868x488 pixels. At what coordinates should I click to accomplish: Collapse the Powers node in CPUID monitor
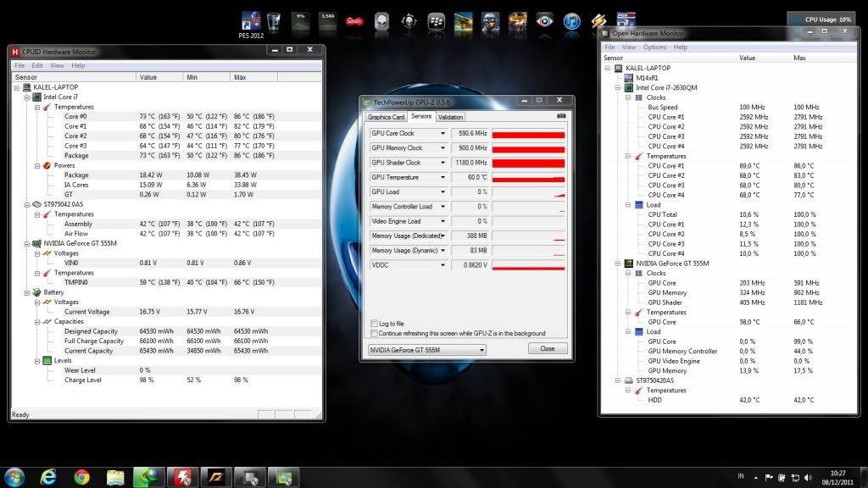point(37,165)
